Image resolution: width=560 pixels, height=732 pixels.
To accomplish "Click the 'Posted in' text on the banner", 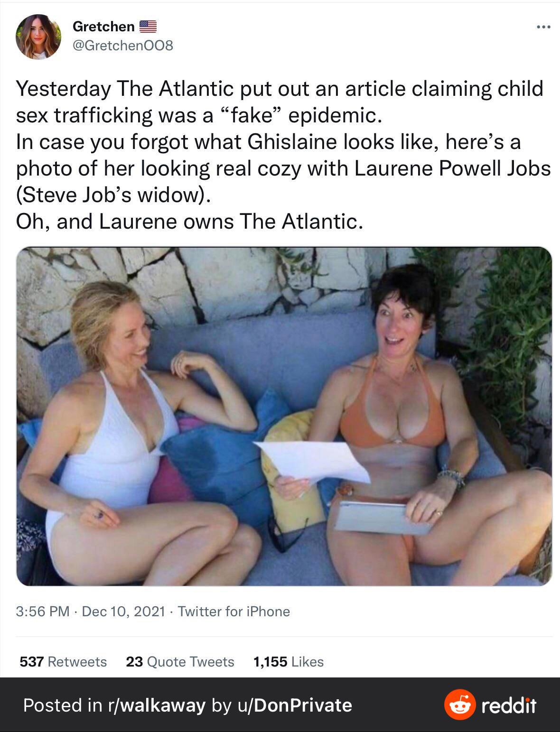I will coord(63,705).
